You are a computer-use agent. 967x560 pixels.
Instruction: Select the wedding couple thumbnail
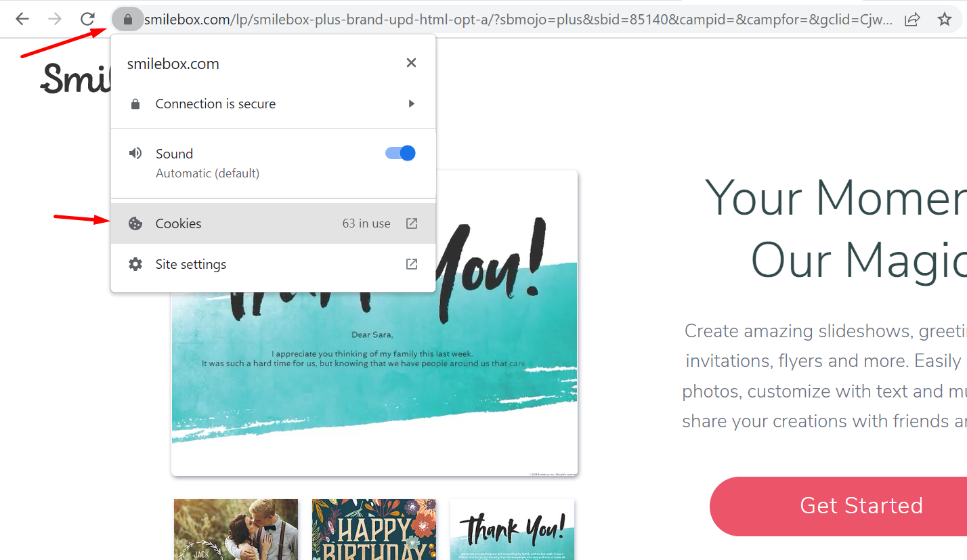pos(236,530)
